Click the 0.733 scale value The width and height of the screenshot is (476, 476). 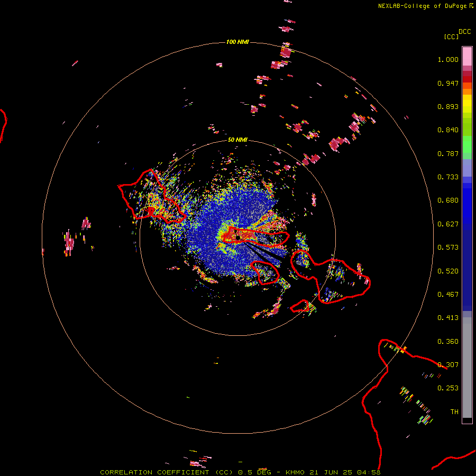[x=448, y=177]
